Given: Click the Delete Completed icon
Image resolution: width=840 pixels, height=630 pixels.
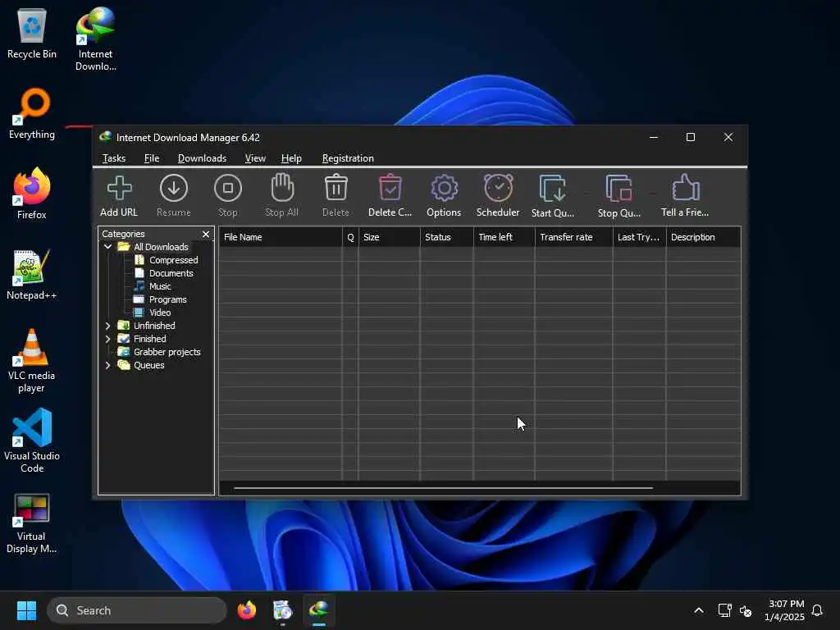Looking at the screenshot, I should click(x=390, y=188).
